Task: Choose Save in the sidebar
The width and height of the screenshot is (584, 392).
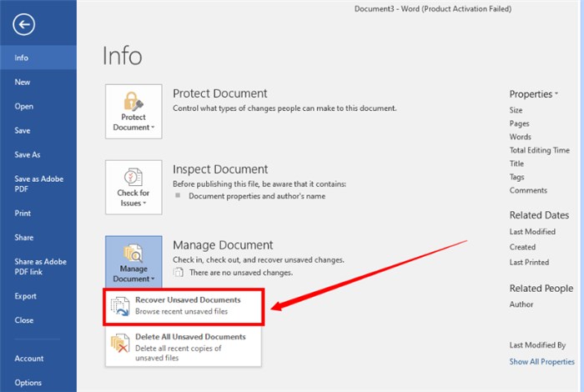Action: coord(38,131)
